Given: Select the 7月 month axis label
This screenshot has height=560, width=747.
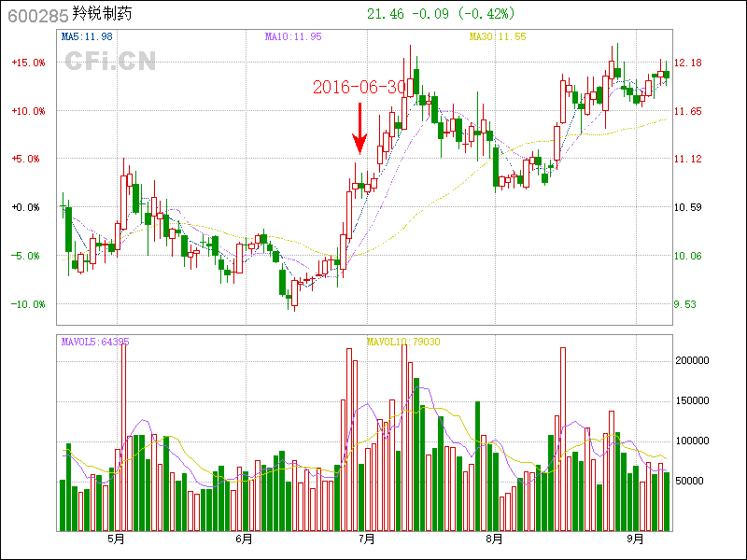Looking at the screenshot, I should [x=367, y=539].
